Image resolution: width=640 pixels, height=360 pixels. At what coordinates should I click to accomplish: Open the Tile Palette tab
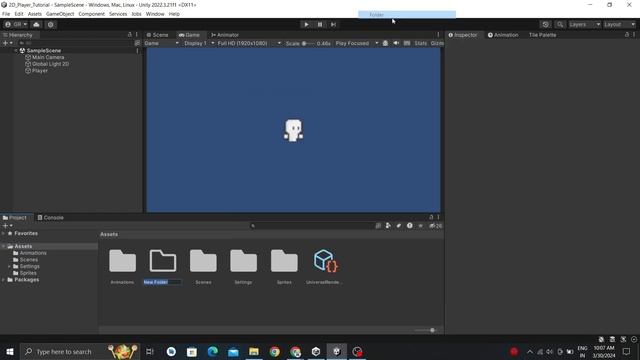542,35
